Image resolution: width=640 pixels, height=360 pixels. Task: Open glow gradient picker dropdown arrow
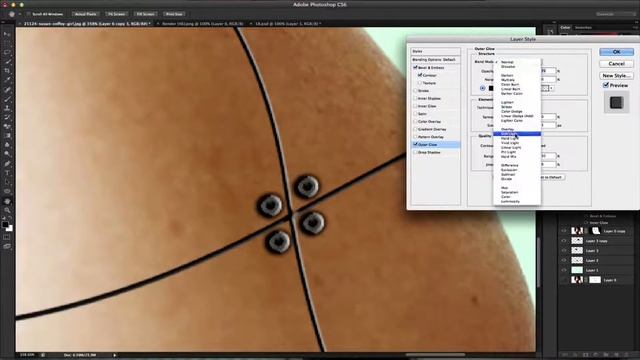pos(551,88)
